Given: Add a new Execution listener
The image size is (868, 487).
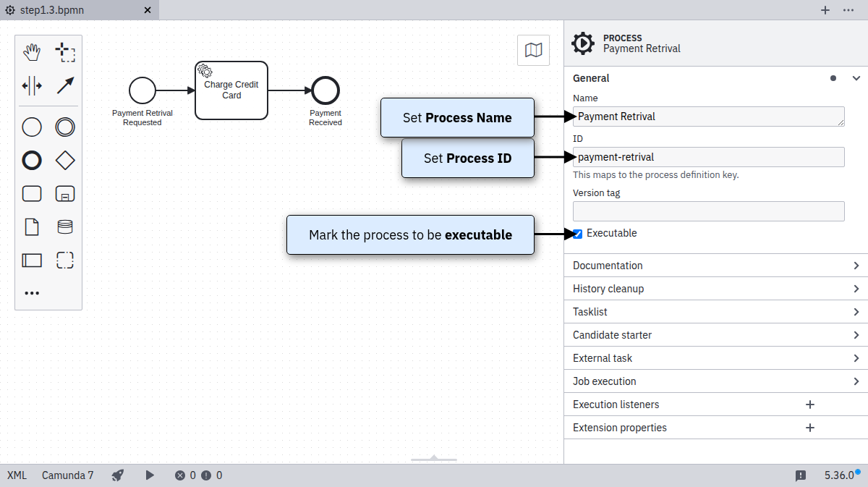Looking at the screenshot, I should click(810, 405).
